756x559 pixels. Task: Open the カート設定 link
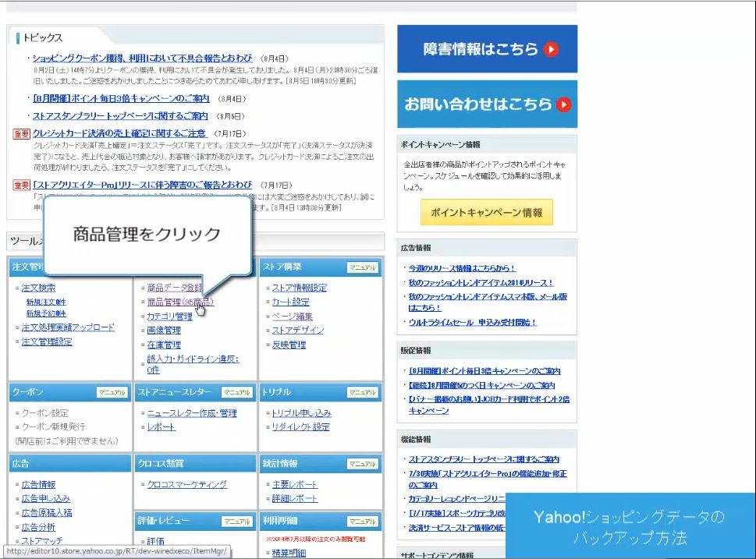[x=291, y=302]
